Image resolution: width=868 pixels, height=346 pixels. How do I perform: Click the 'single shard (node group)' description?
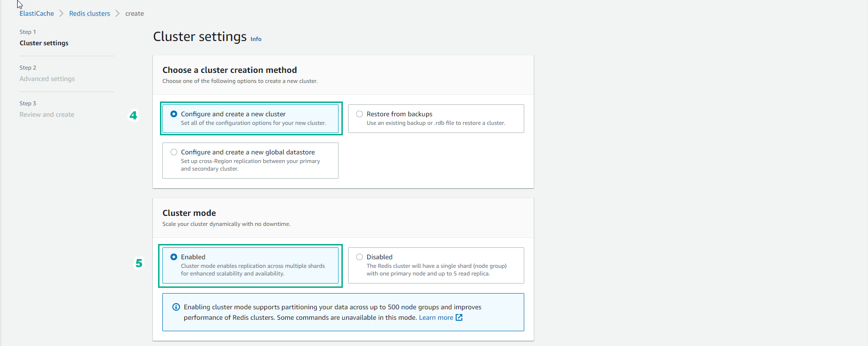click(x=437, y=270)
